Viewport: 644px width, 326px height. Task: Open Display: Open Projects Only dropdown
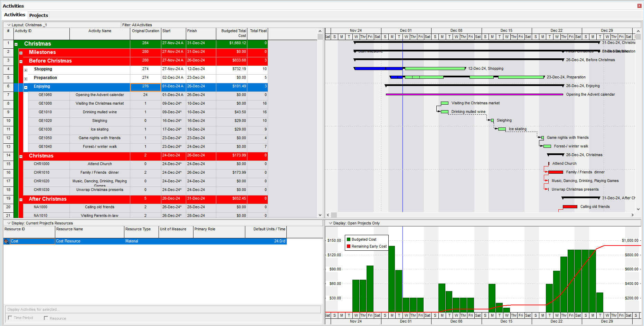(x=331, y=223)
